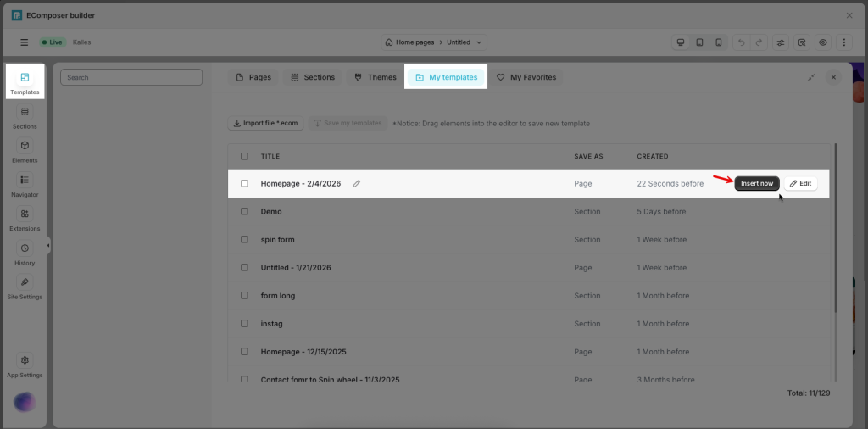Open App Settings gear icon
This screenshot has height=429, width=868.
[x=25, y=365]
